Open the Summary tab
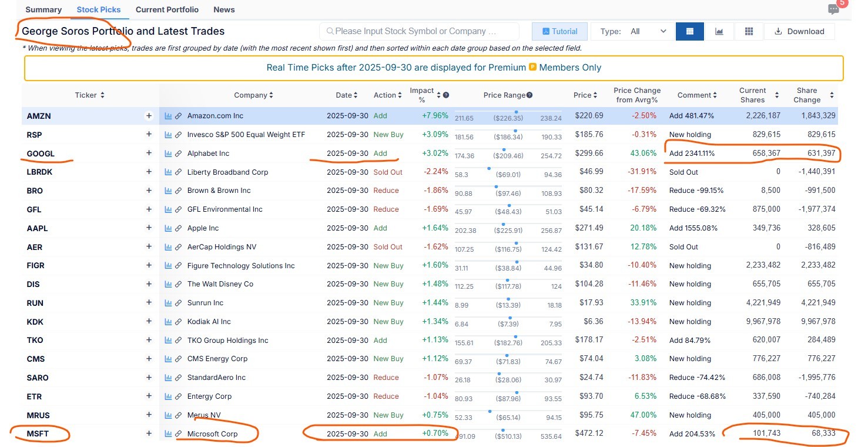 (43, 9)
